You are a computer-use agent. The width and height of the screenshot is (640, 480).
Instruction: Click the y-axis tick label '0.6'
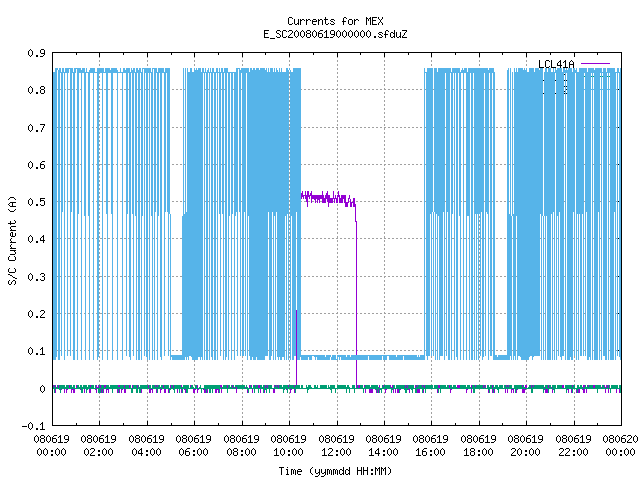[36, 165]
